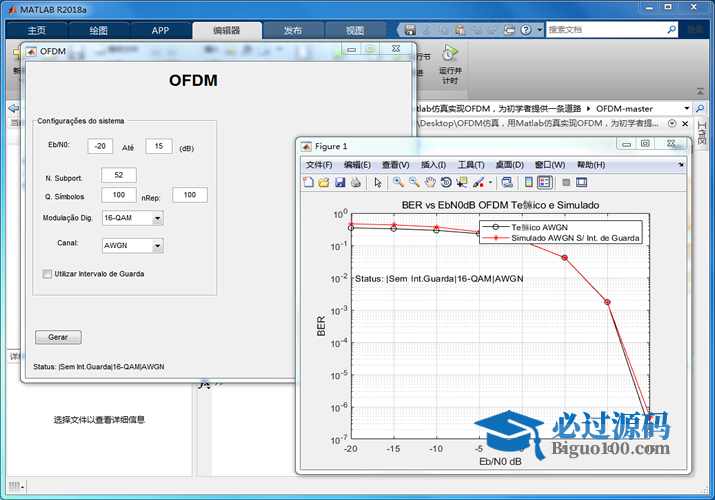Viewport: 715px width, 500px height.
Task: Click folder search magnifier beside path bar
Action: (x=699, y=108)
